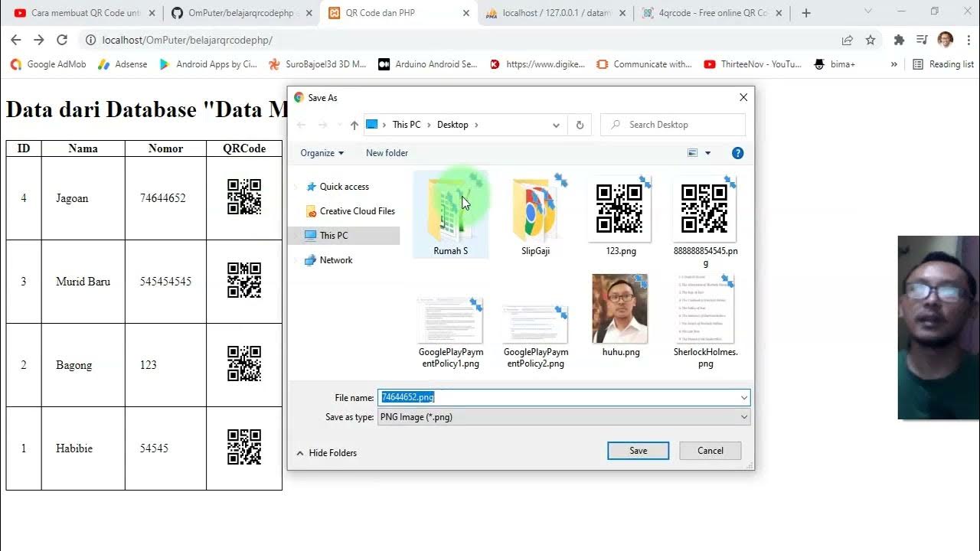Switch to the localhost phpMyAdmin tab
Screen dimensions: 980x551
click(555, 13)
